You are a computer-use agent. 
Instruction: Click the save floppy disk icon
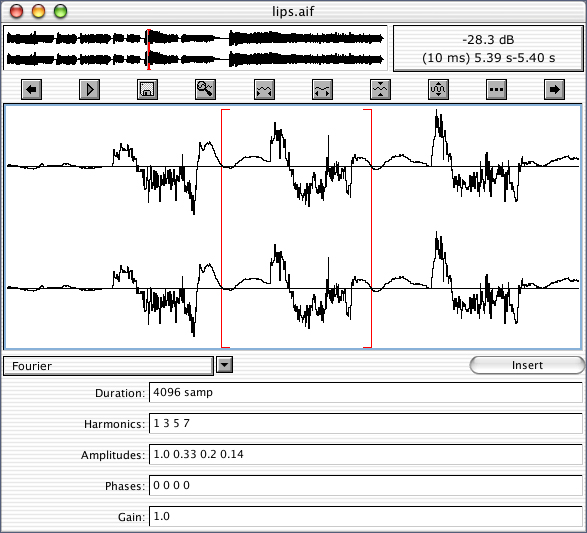(x=147, y=89)
